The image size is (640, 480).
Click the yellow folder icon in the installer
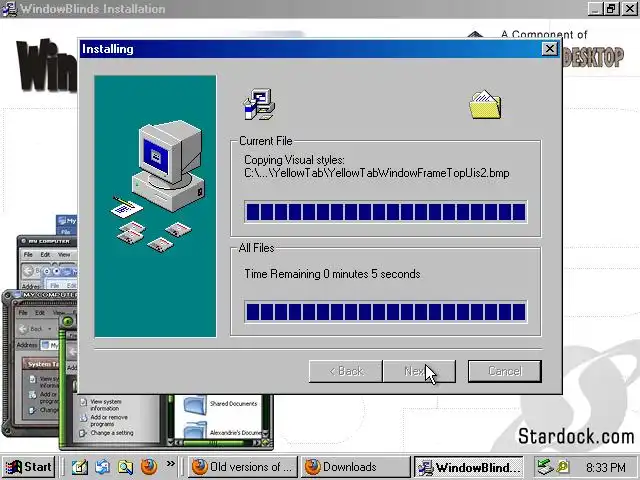[x=485, y=105]
